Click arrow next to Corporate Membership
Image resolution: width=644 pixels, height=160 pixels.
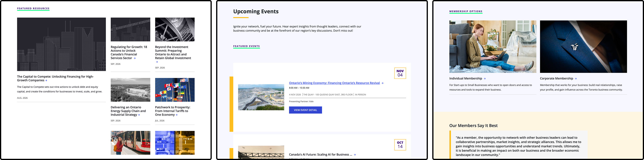576,79
